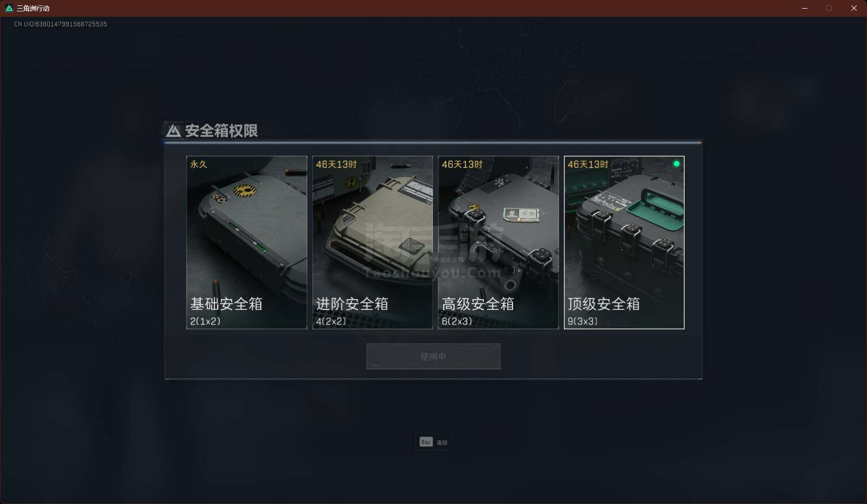
Task: Click the 安全箱权限 panel title
Action: point(221,131)
